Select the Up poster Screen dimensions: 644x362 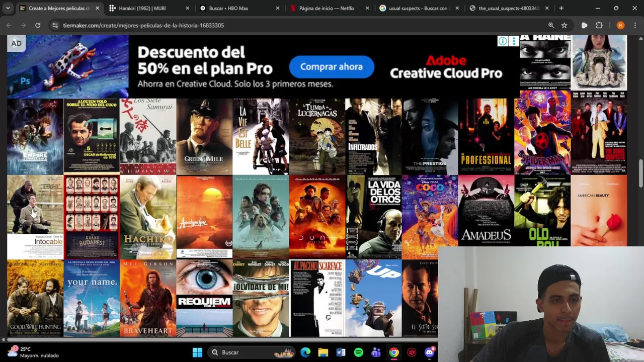373,298
